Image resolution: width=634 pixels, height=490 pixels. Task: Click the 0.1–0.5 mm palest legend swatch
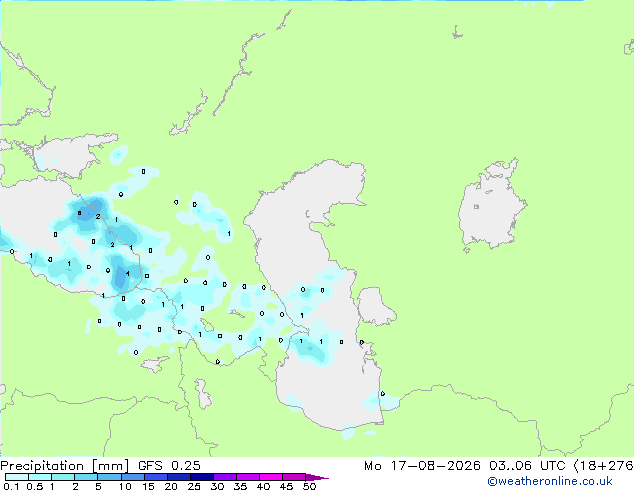(x=17, y=477)
